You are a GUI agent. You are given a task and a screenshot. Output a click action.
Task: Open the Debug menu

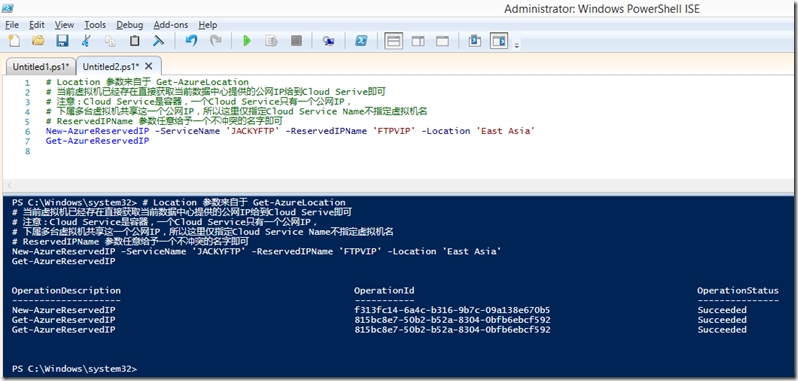130,24
